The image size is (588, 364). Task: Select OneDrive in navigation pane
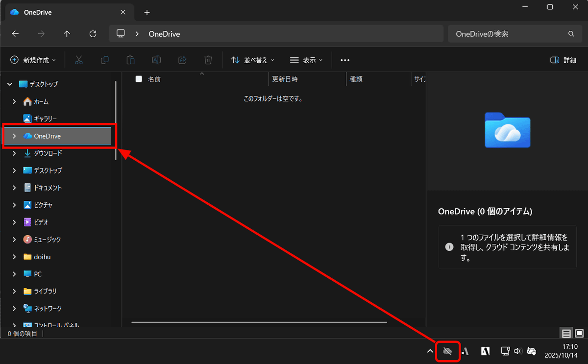(x=57, y=136)
